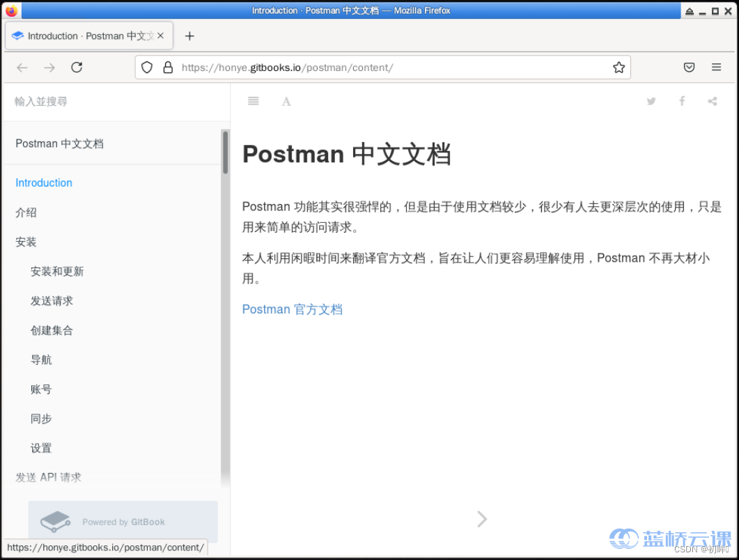Click the Postman 中文文档 page heading
The height and width of the screenshot is (560, 739).
point(347,154)
